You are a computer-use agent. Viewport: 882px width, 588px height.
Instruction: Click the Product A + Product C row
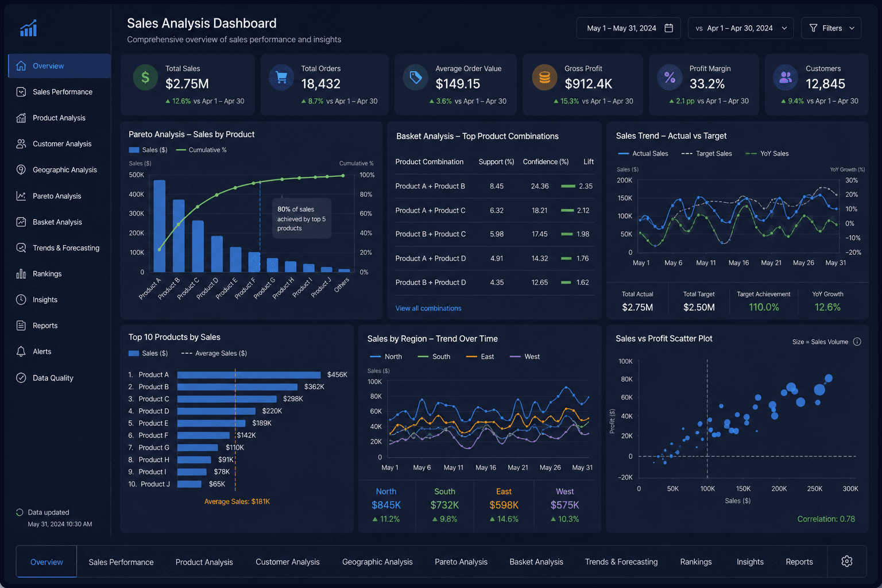coord(494,210)
